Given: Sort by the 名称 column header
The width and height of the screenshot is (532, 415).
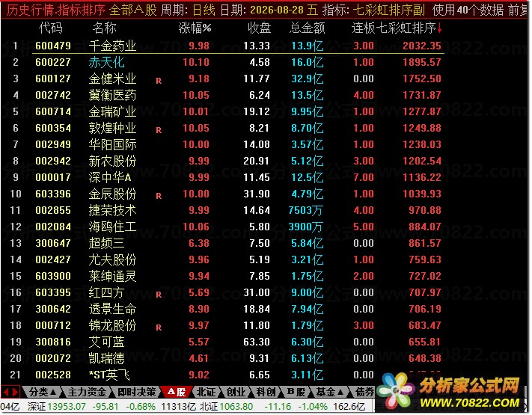Looking at the screenshot, I should pyautogui.click(x=104, y=28).
